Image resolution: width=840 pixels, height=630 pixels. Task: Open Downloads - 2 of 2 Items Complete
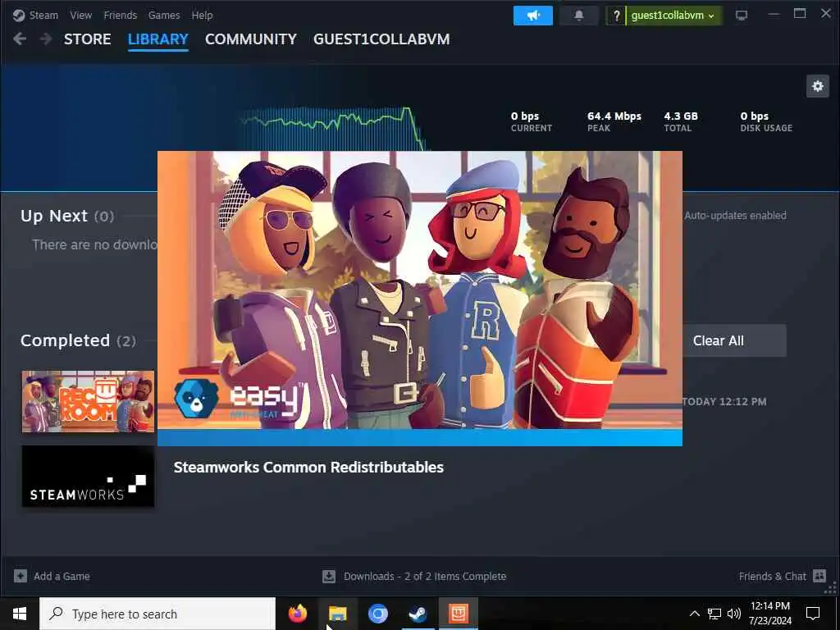click(x=425, y=577)
